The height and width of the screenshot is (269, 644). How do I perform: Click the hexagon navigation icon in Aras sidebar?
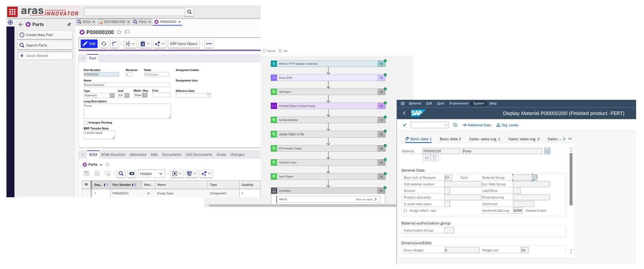(x=10, y=23)
